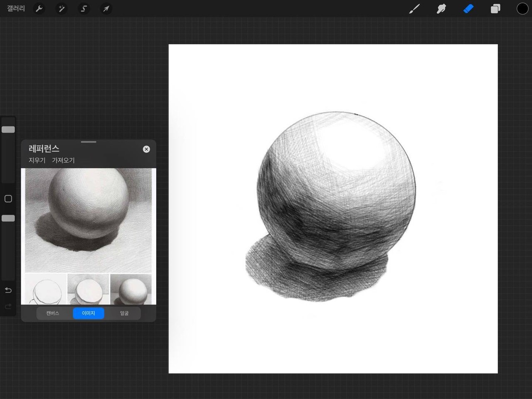Undo the last action with the sidebar arrow
The image size is (532, 399).
click(x=8, y=290)
